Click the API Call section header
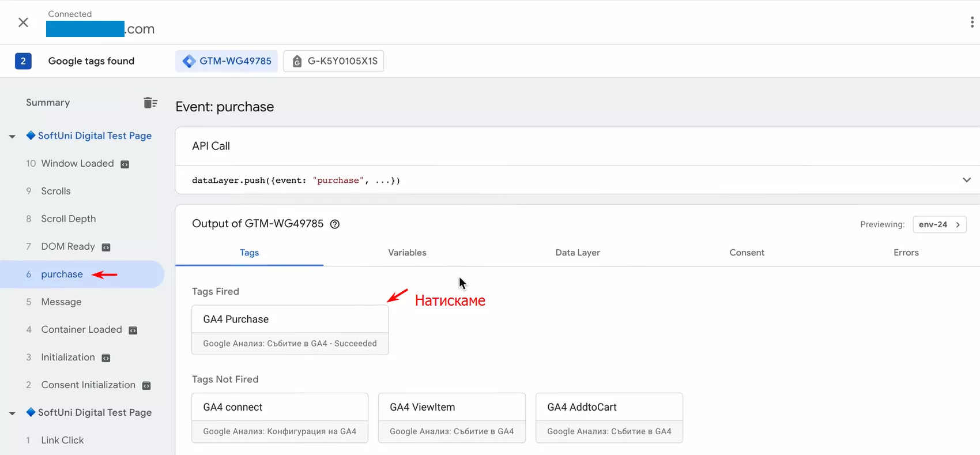The image size is (980, 455). (211, 146)
